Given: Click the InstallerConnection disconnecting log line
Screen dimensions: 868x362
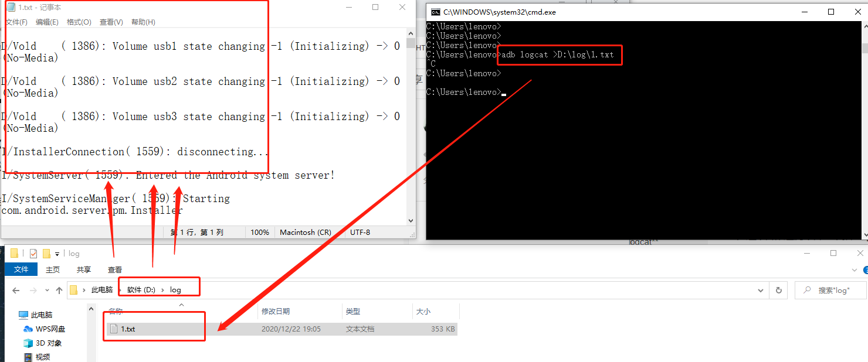Looking at the screenshot, I should click(x=135, y=152).
